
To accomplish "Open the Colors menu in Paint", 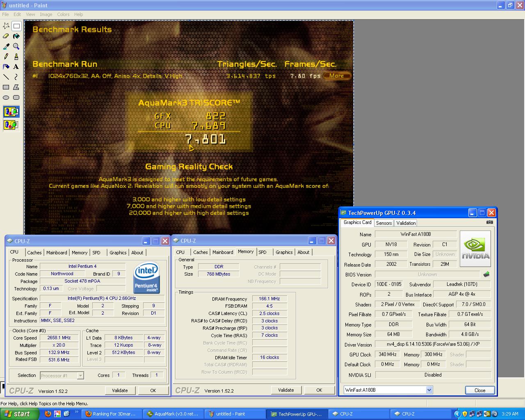I will click(x=63, y=14).
